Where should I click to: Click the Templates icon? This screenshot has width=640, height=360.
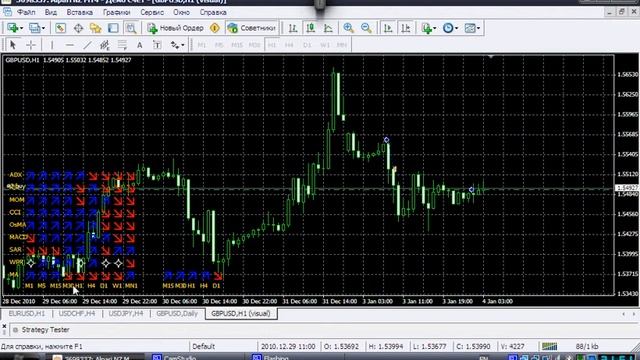click(470, 28)
